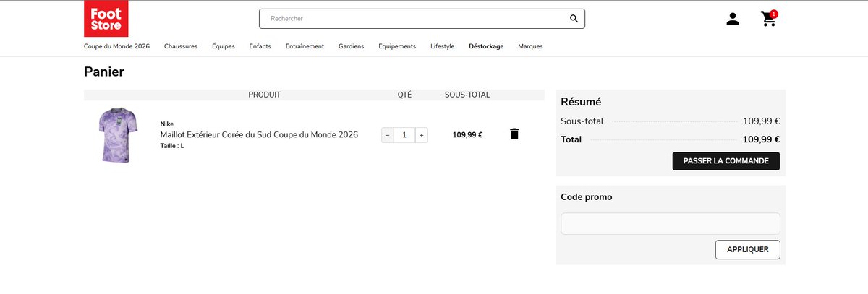Open the Lifestyle menu
Image resolution: width=868 pixels, height=294 pixels.
pos(443,46)
